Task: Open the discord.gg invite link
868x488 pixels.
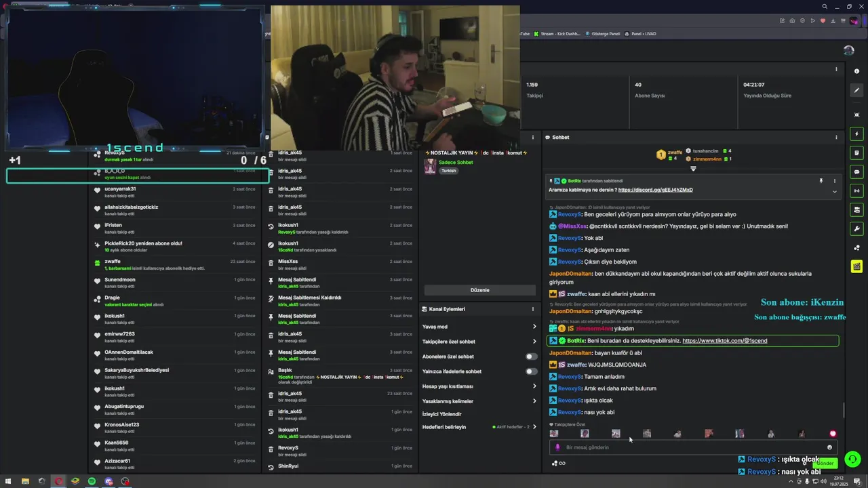Action: (x=656, y=190)
